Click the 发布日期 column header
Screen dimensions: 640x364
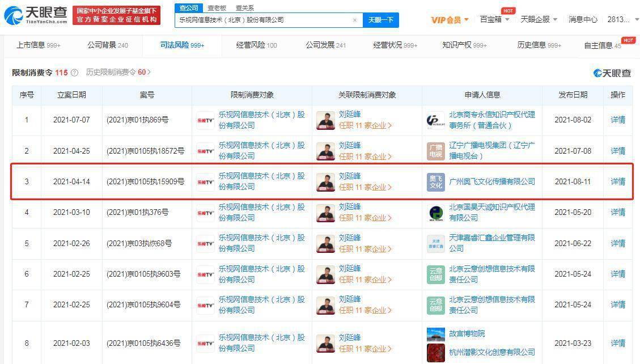(x=573, y=95)
